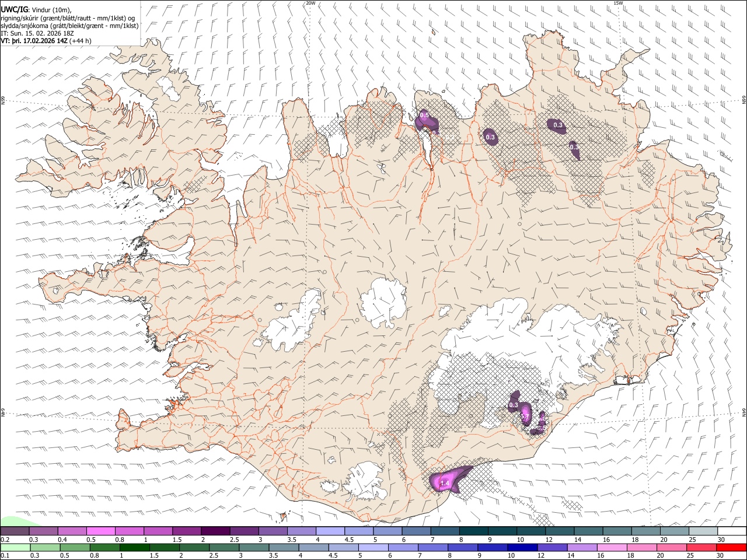This screenshot has height=560, width=747.
Task: Click the dark teal 8 swatch in top legend row
Action: (x=473, y=531)
